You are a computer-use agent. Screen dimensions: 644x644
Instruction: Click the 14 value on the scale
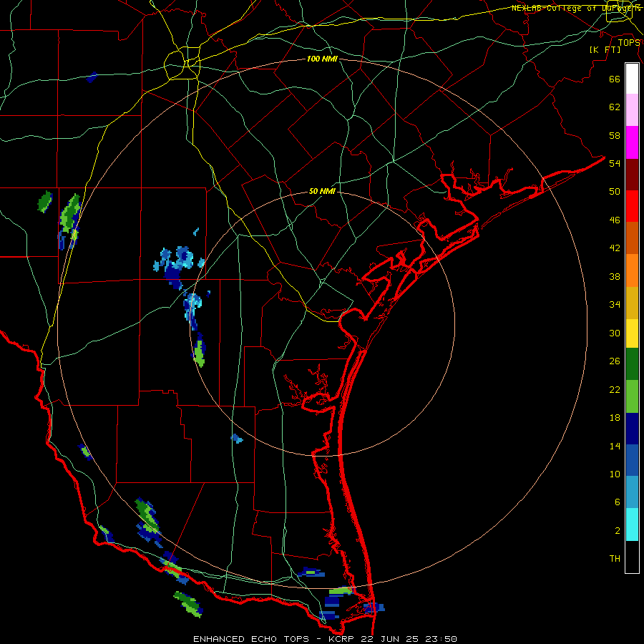pyautogui.click(x=615, y=446)
